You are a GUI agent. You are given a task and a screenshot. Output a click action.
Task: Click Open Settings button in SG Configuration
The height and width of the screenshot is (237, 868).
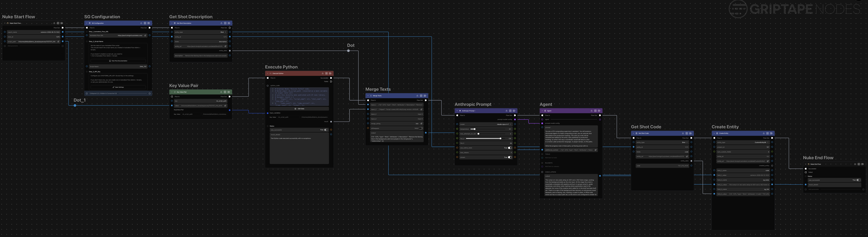pos(118,87)
